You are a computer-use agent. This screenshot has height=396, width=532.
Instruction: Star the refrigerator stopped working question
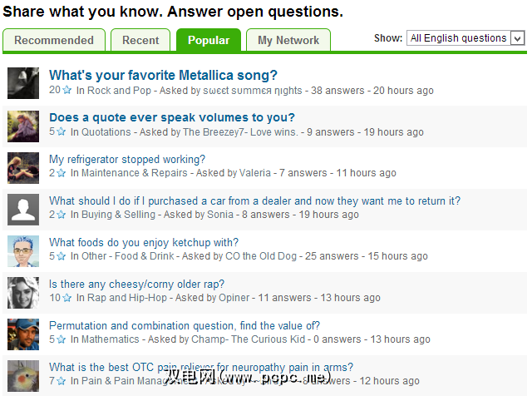(x=61, y=173)
